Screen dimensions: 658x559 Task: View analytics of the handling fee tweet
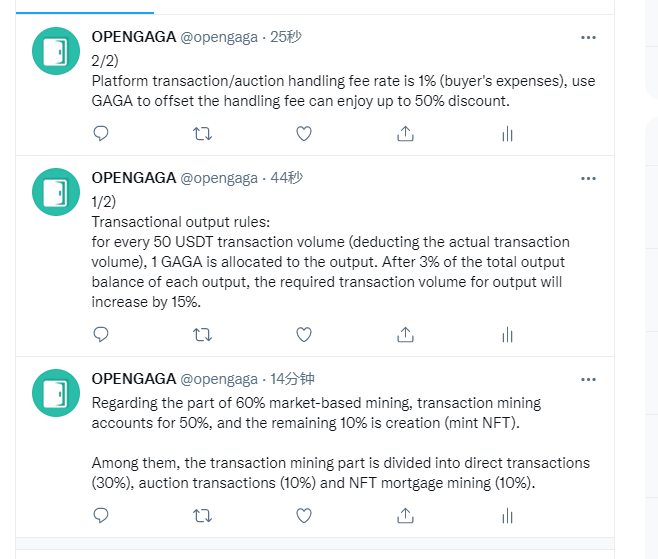(x=507, y=134)
